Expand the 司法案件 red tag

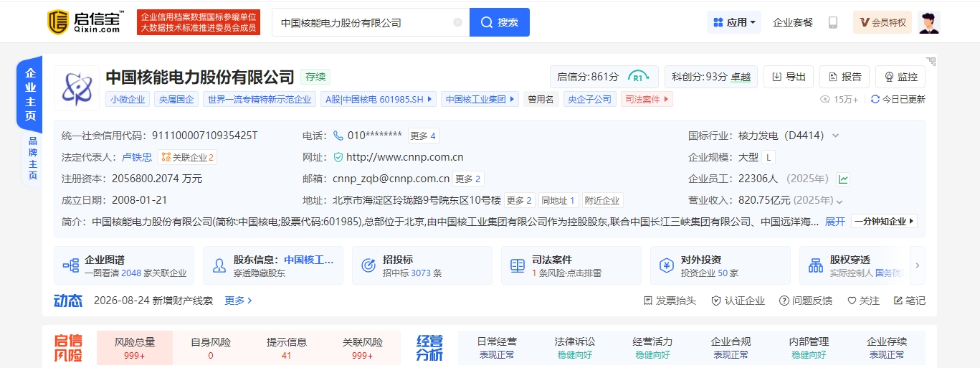pyautogui.click(x=647, y=100)
